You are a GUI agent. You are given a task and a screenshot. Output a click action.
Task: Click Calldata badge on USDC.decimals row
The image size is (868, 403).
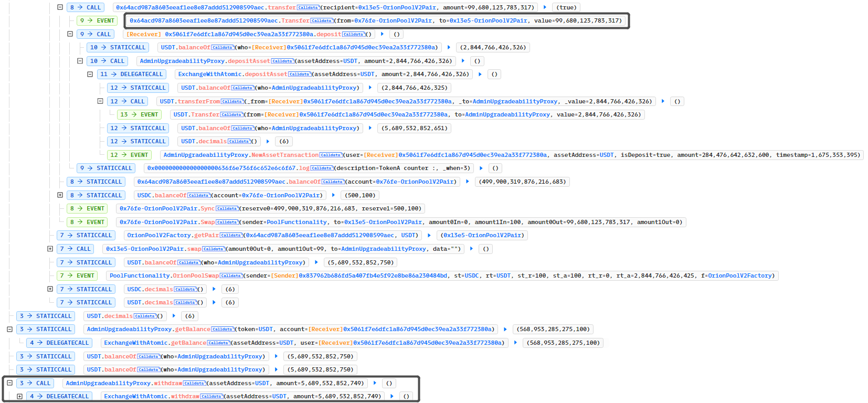point(185,290)
